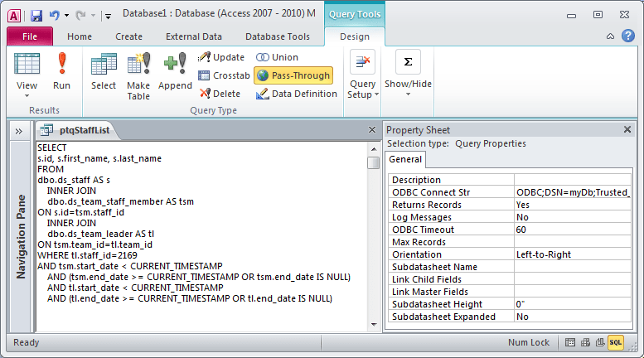
Task: Open the Undo history dropdown arrow
Action: coord(66,16)
